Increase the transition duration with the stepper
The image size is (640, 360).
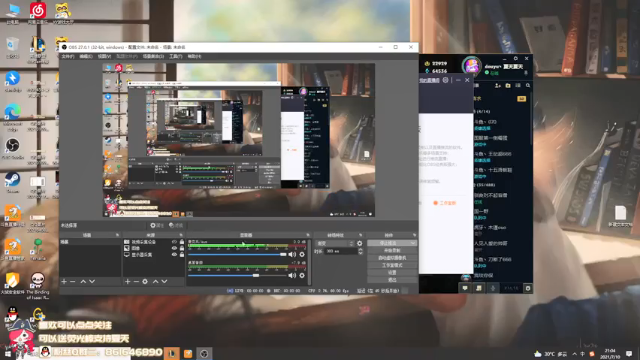[x=360, y=249]
